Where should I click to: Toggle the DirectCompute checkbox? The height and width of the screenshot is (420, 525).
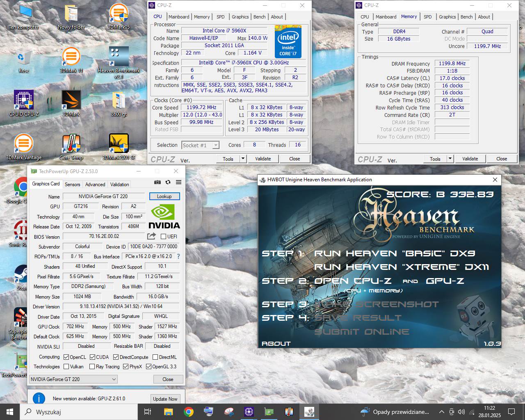click(116, 357)
